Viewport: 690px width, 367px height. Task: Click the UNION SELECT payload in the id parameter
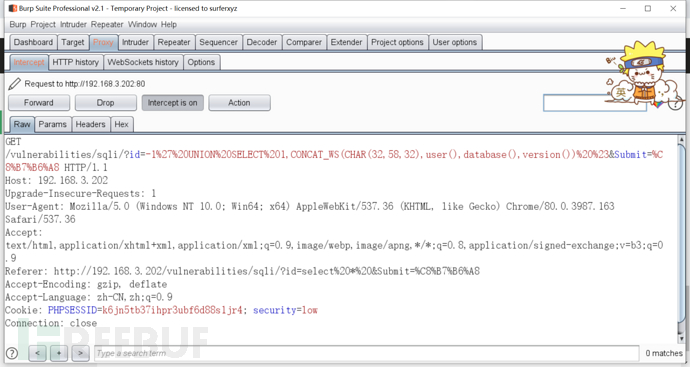tap(376, 154)
